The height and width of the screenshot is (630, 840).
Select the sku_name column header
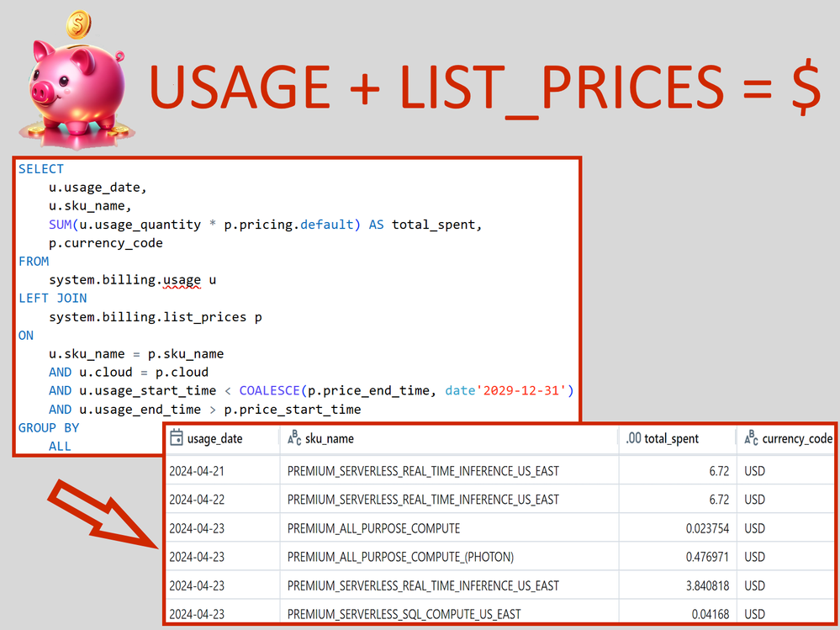[330, 438]
